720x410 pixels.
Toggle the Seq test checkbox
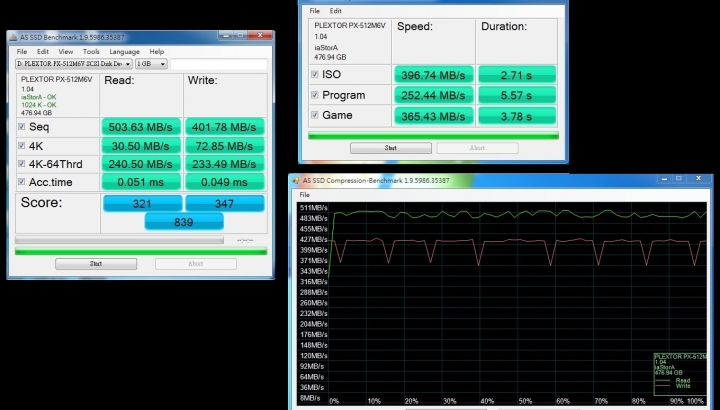(x=21, y=126)
